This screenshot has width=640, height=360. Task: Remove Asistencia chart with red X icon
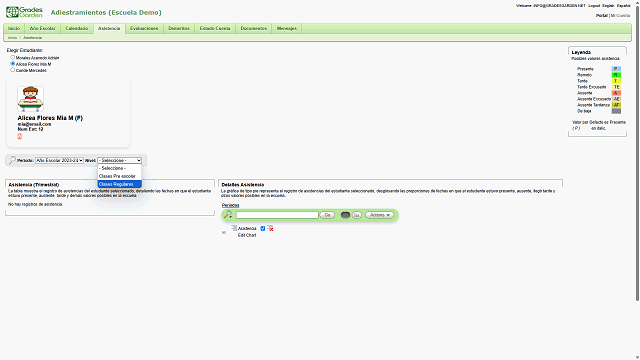[x=270, y=228]
